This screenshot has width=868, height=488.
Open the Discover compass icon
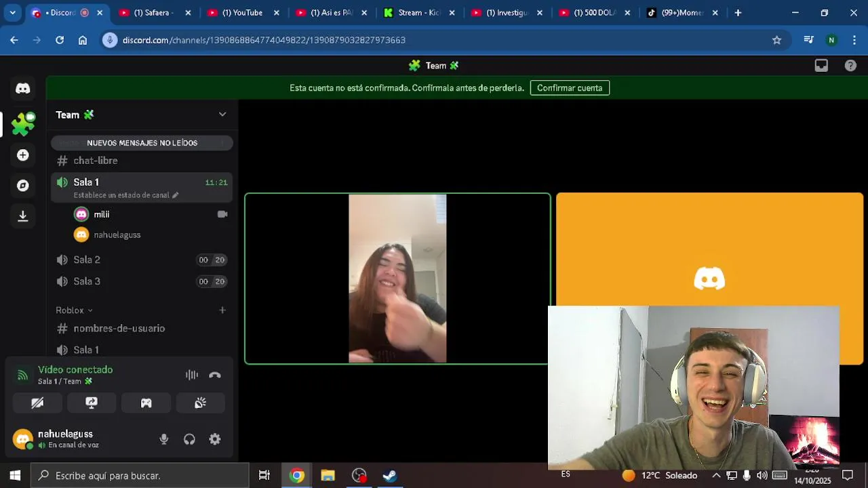[23, 185]
